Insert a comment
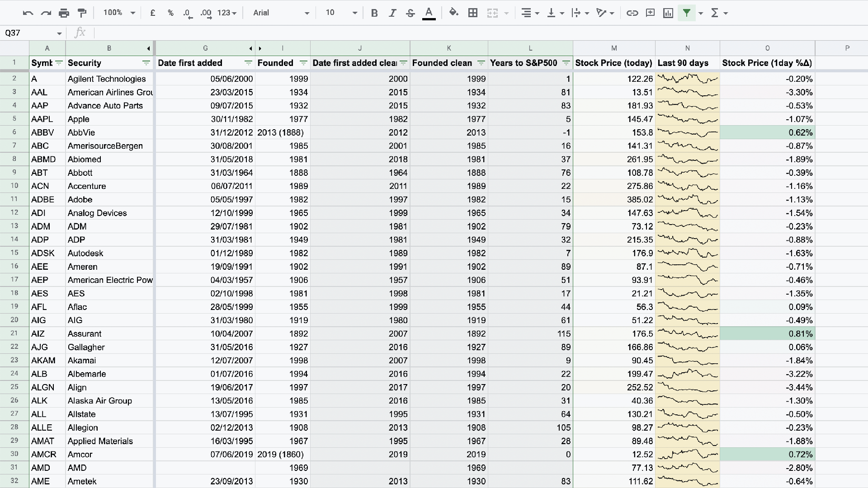The width and height of the screenshot is (868, 488). click(x=650, y=13)
